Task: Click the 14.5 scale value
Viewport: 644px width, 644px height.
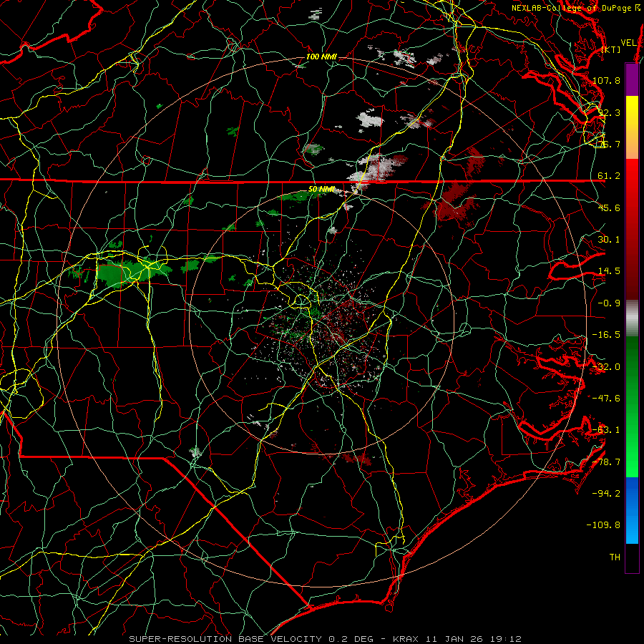Action: (609, 271)
